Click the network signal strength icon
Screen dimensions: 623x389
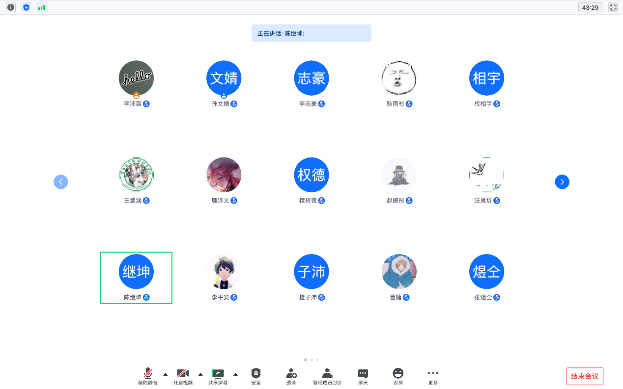click(x=41, y=7)
